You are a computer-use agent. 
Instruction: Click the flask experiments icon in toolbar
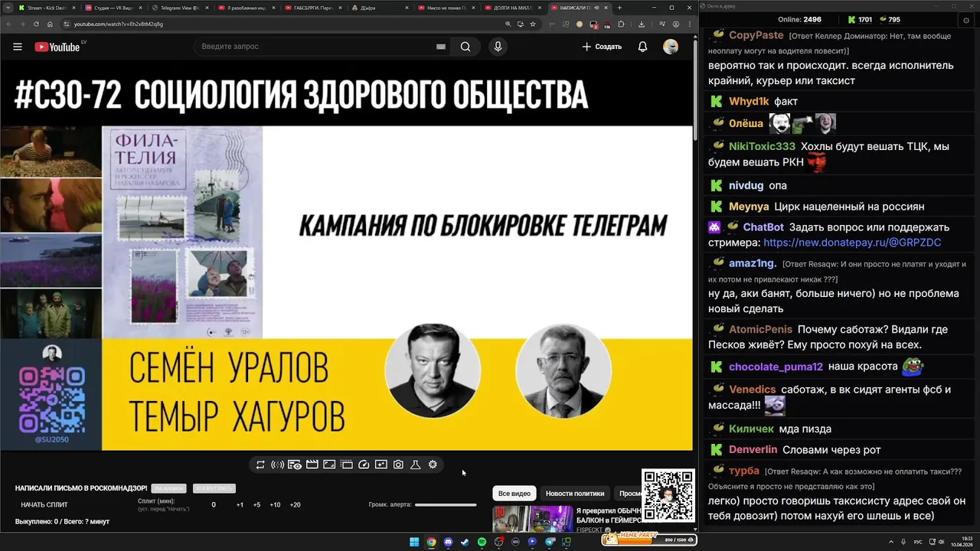tap(416, 465)
